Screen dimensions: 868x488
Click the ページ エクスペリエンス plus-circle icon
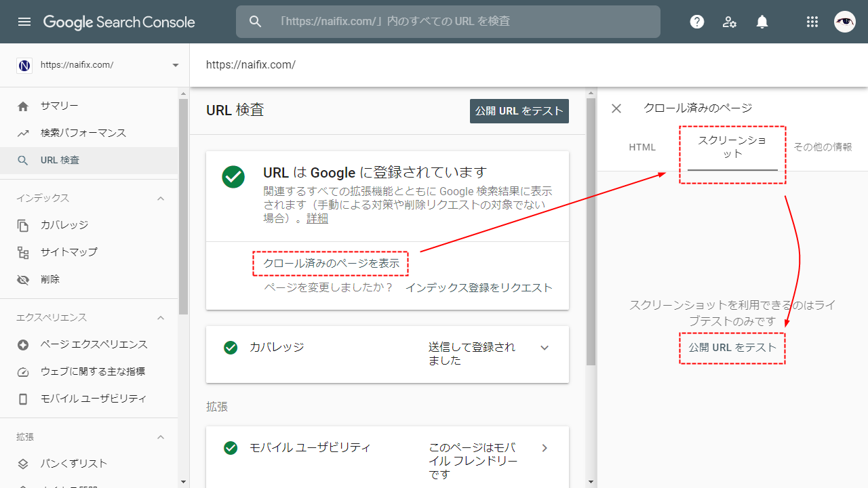click(x=23, y=344)
